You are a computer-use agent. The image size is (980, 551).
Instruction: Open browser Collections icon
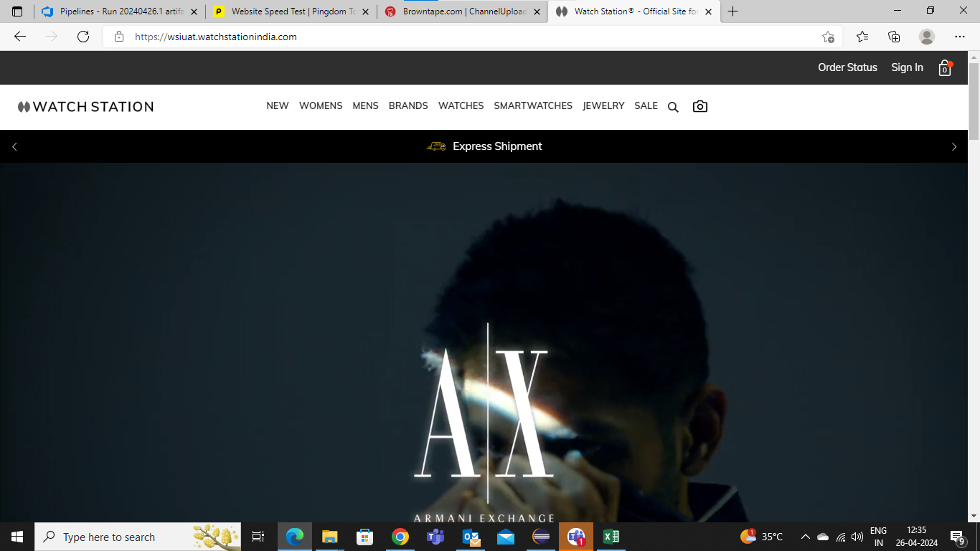point(894,37)
